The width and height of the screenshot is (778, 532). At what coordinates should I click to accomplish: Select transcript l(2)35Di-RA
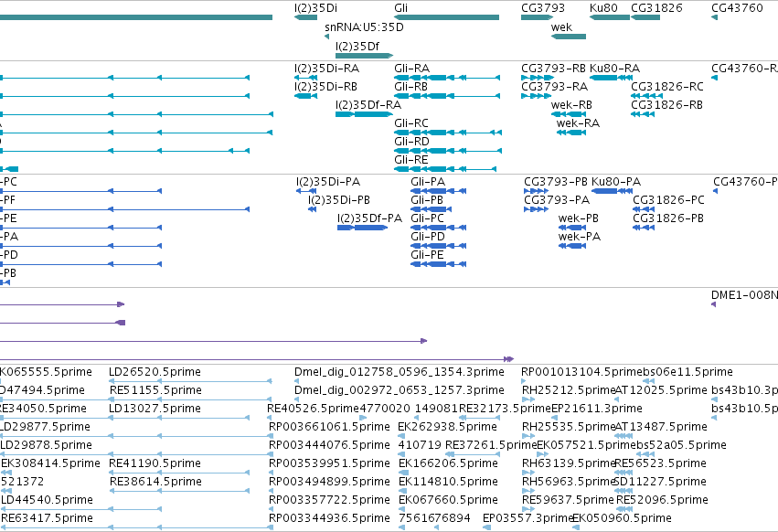(305, 78)
